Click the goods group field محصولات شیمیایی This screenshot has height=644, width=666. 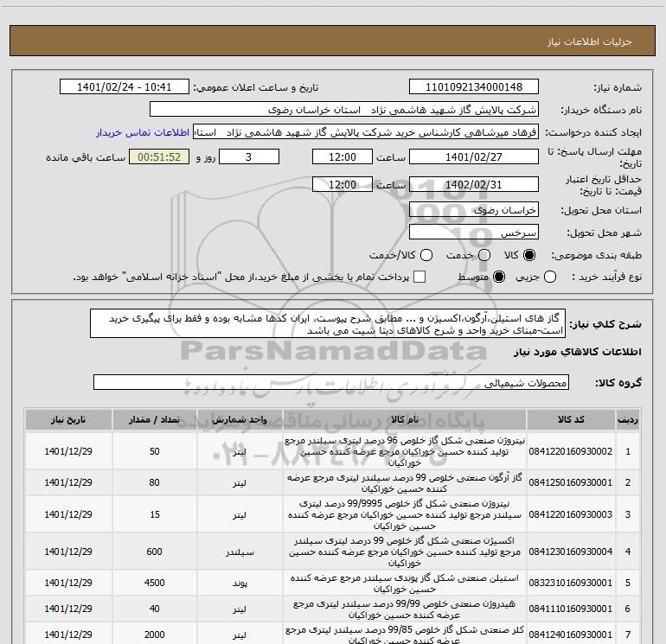(332, 381)
